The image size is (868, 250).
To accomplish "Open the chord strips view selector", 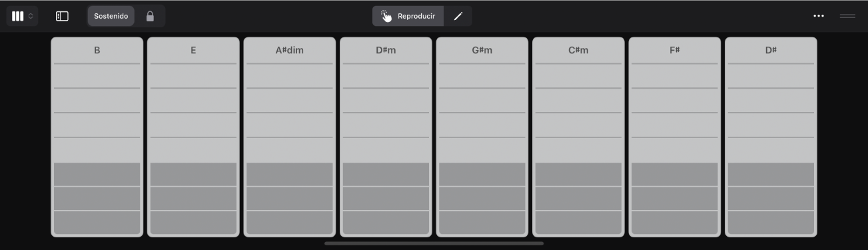I will [x=22, y=16].
